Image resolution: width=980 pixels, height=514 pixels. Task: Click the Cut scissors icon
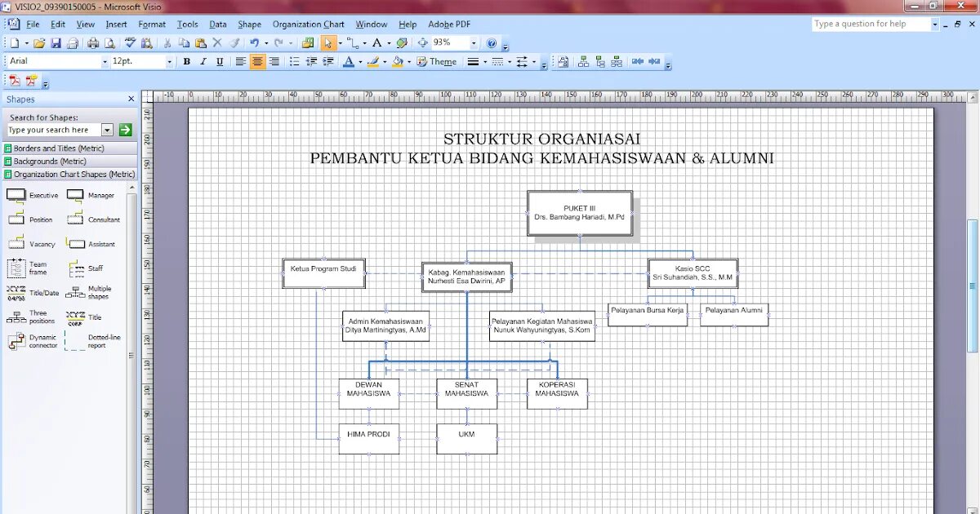(167, 43)
